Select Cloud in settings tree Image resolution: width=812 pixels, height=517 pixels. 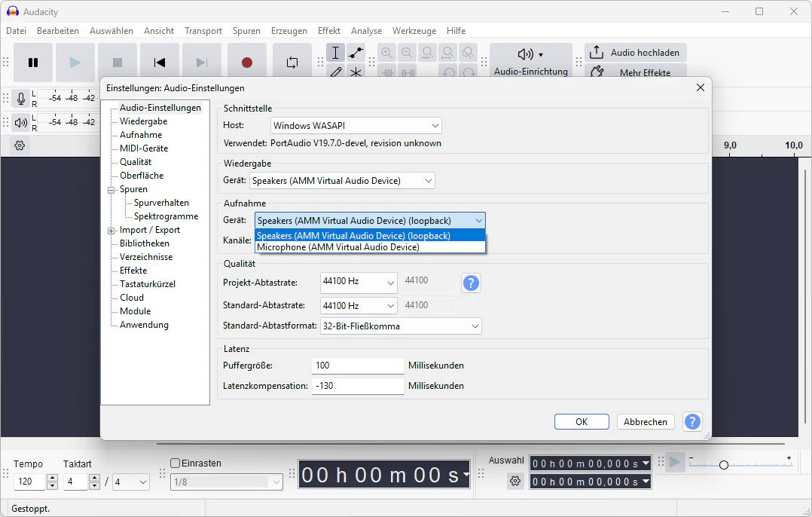tap(132, 298)
